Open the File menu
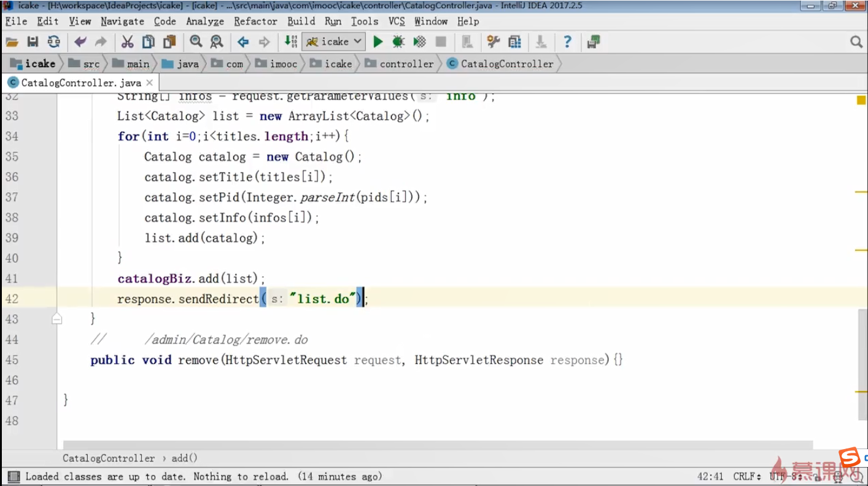 [x=17, y=21]
